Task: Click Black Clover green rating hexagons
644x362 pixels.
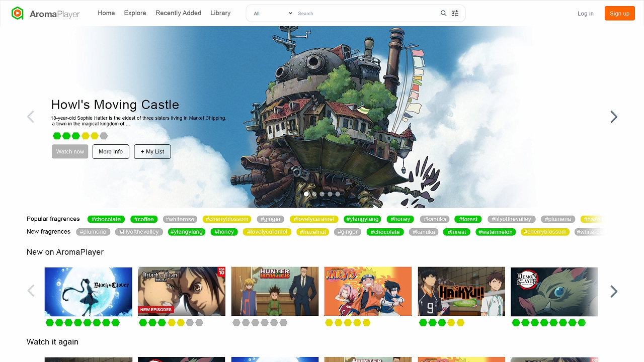Action: (83, 323)
